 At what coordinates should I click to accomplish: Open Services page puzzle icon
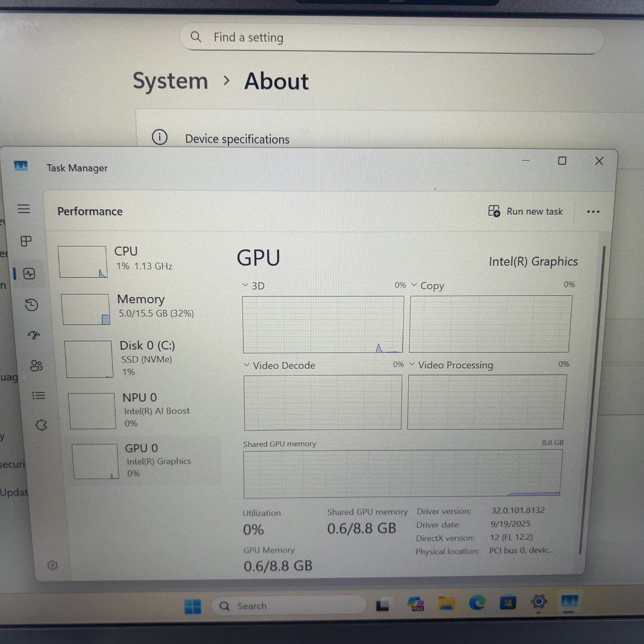click(41, 425)
